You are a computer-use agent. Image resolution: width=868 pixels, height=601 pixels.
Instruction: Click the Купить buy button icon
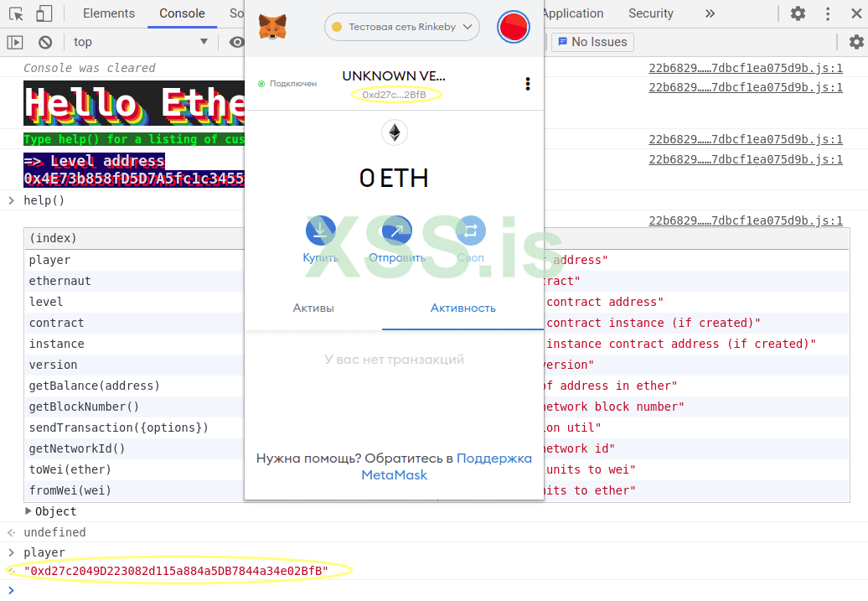[321, 231]
